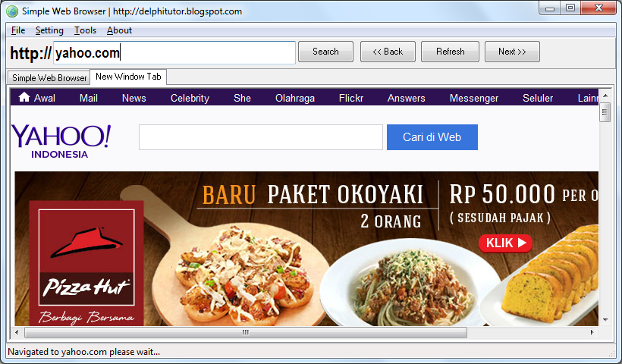This screenshot has width=622, height=364.
Task: Select the New Window Tab
Action: (x=128, y=77)
